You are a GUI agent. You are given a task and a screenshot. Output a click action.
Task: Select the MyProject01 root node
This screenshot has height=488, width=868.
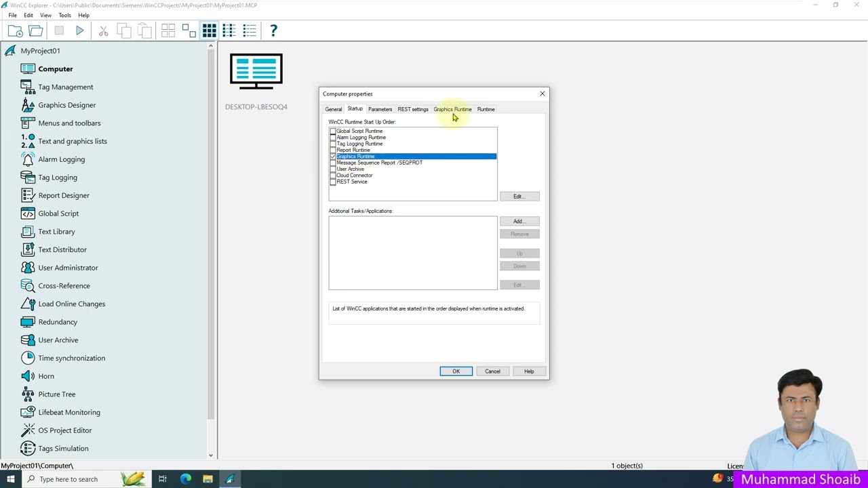click(x=40, y=51)
